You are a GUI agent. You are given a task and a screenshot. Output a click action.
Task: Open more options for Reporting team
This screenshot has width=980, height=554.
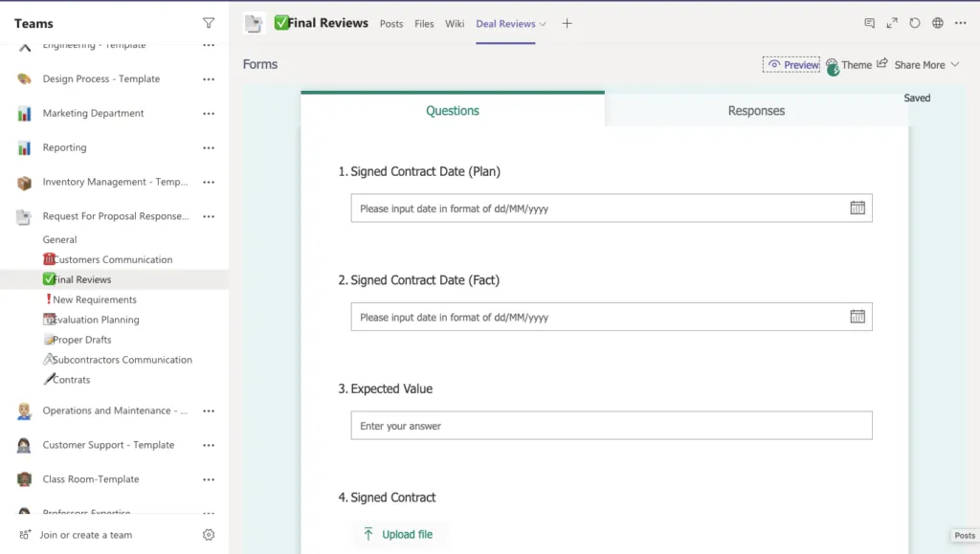point(209,148)
